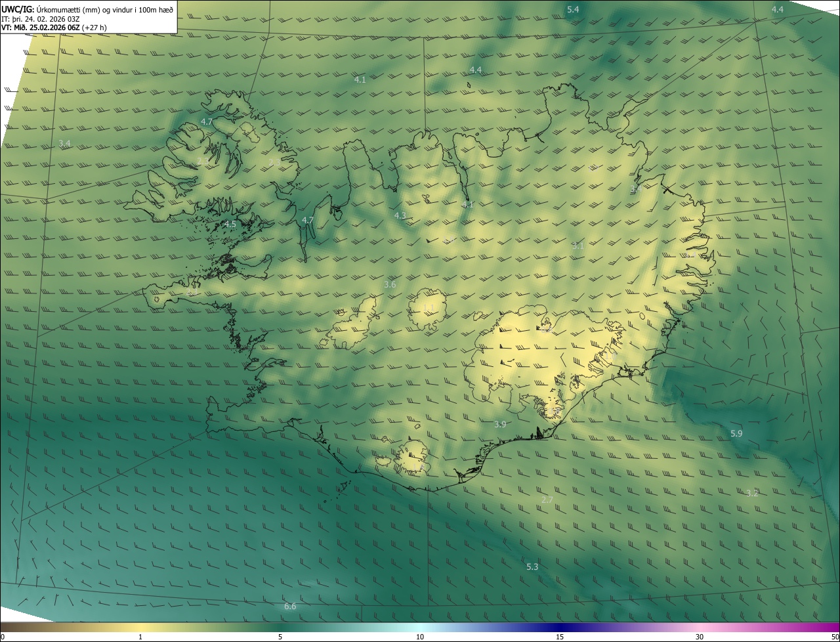This screenshot has width=840, height=642.
Task: Click the 2.7 value label offshore
Action: [547, 500]
